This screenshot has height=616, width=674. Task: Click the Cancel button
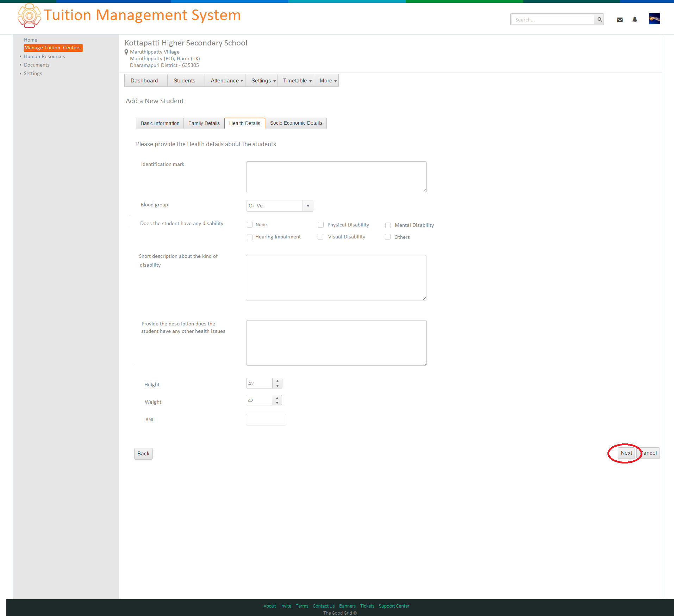click(649, 453)
